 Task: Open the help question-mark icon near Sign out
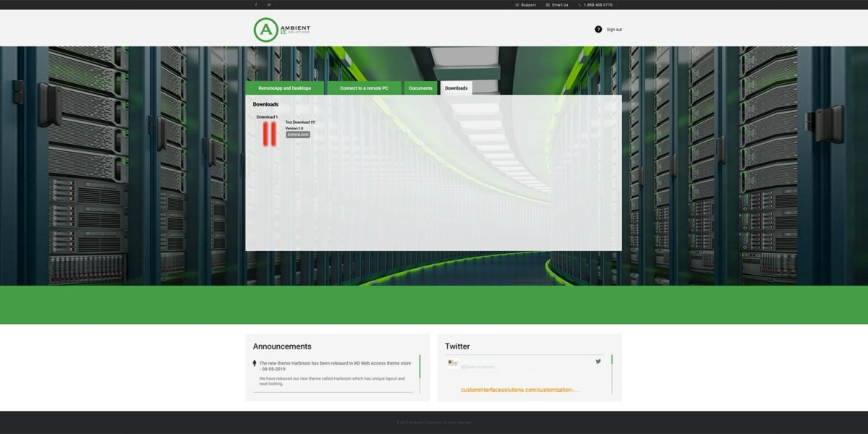(598, 29)
